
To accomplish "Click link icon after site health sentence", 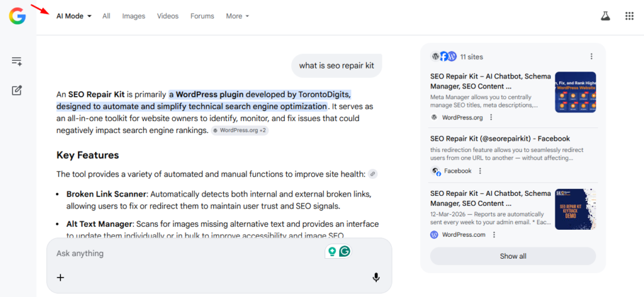I will coord(372,174).
